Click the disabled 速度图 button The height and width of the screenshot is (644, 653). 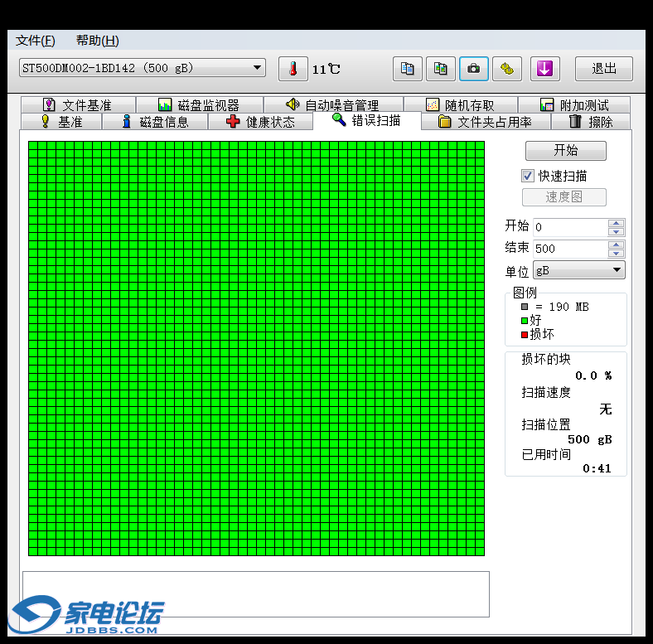point(564,197)
